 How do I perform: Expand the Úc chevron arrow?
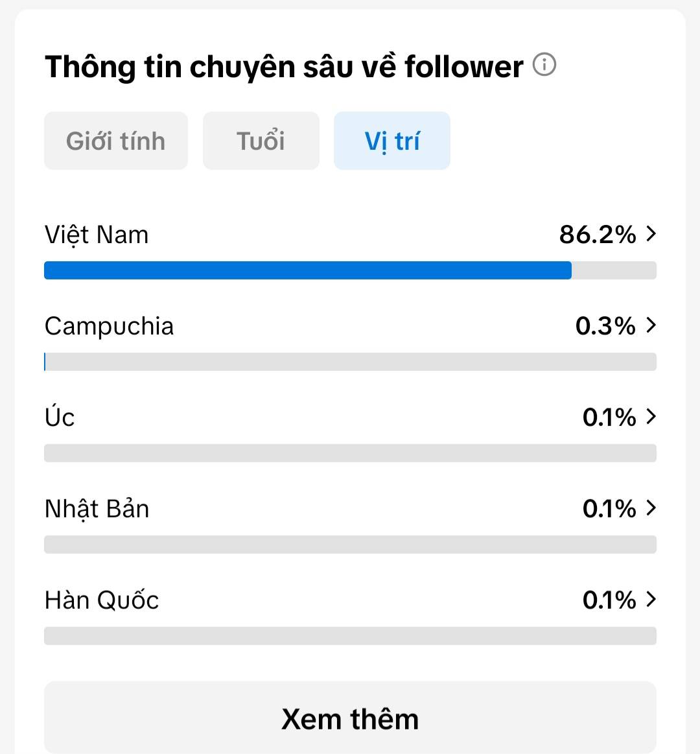pyautogui.click(x=651, y=416)
